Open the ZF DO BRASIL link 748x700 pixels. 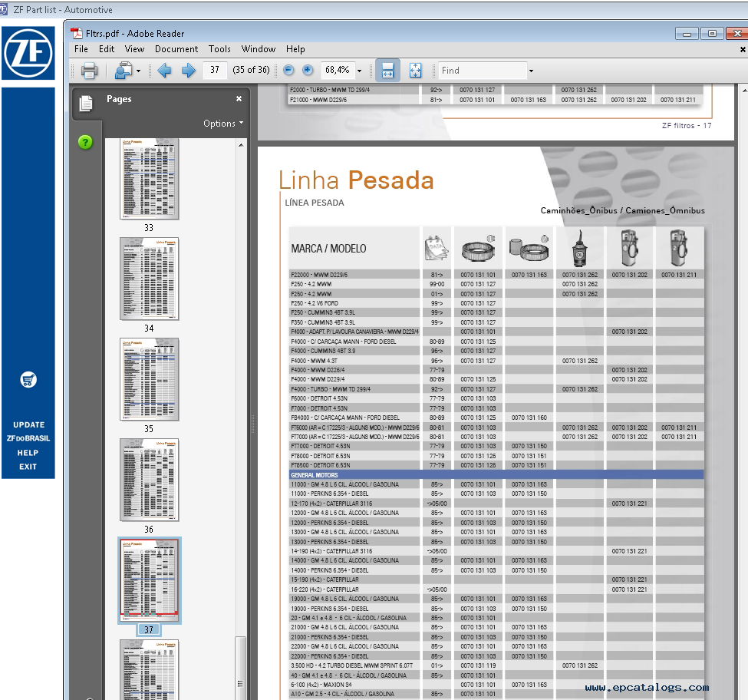click(28, 438)
